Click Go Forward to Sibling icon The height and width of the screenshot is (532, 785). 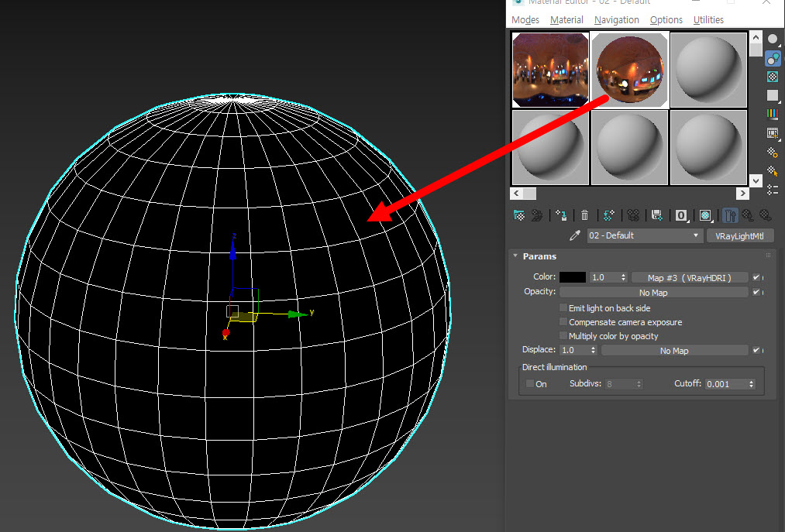(x=765, y=215)
